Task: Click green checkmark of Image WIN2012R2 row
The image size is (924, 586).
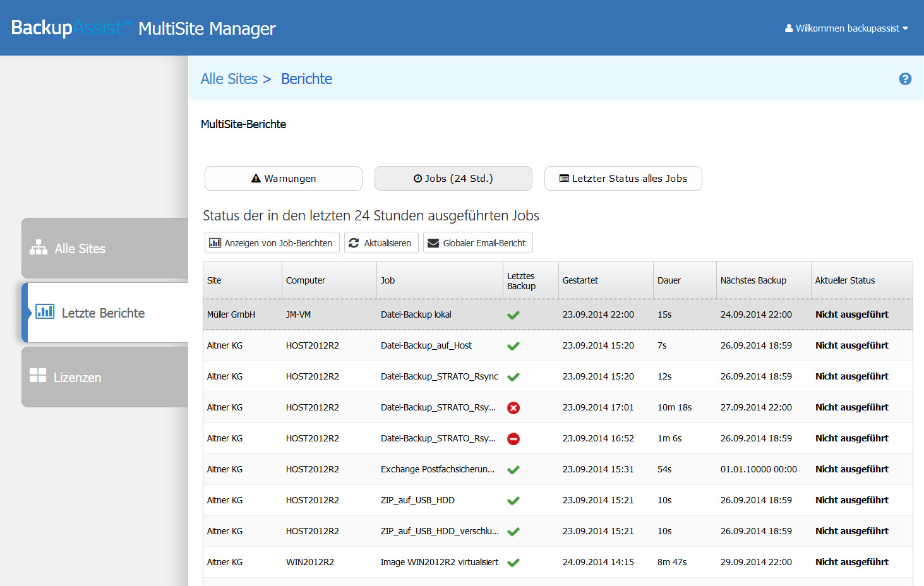Action: click(x=513, y=562)
